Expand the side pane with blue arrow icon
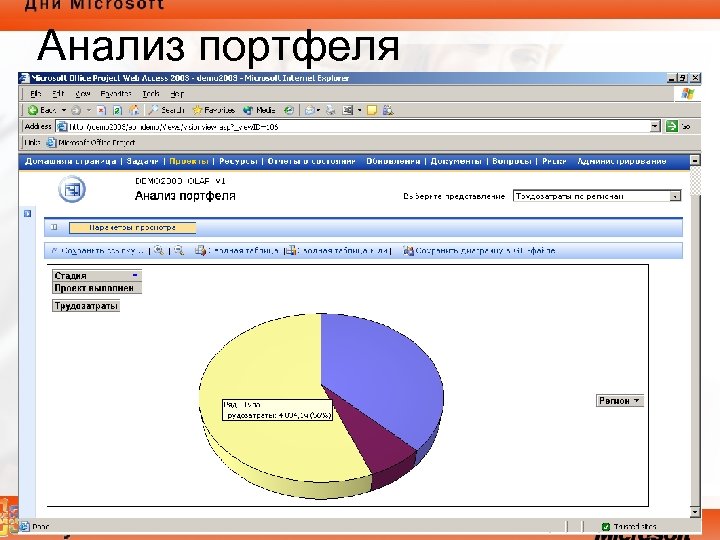 point(28,214)
